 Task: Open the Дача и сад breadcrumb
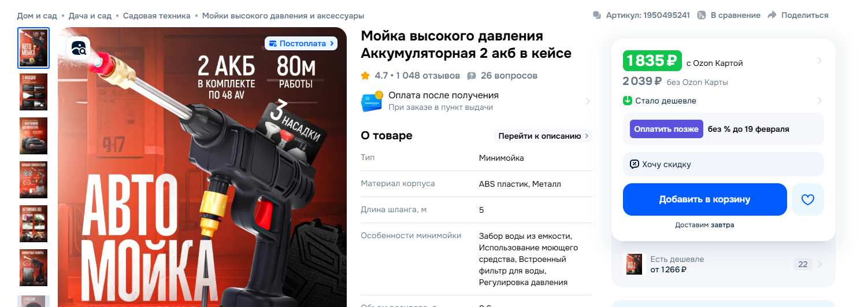click(x=90, y=16)
